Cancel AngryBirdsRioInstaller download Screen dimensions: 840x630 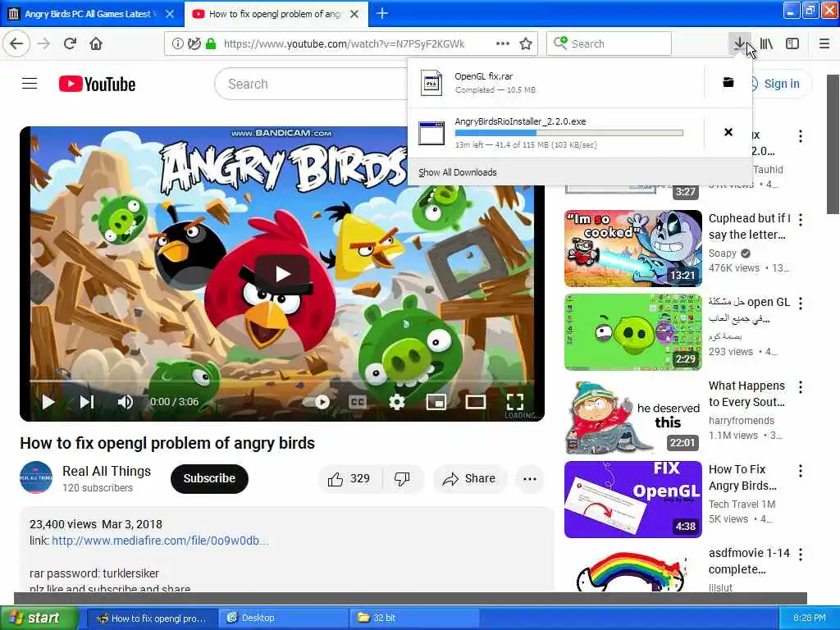(728, 132)
